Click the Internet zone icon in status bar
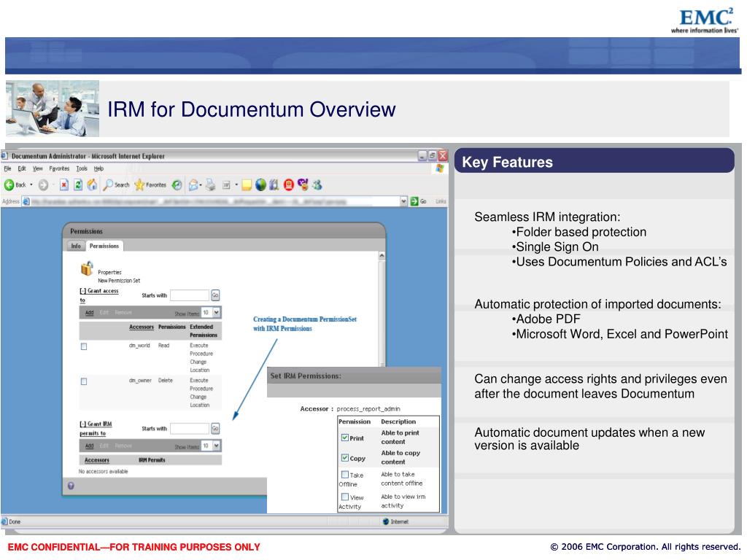747x560 pixels. (x=386, y=521)
